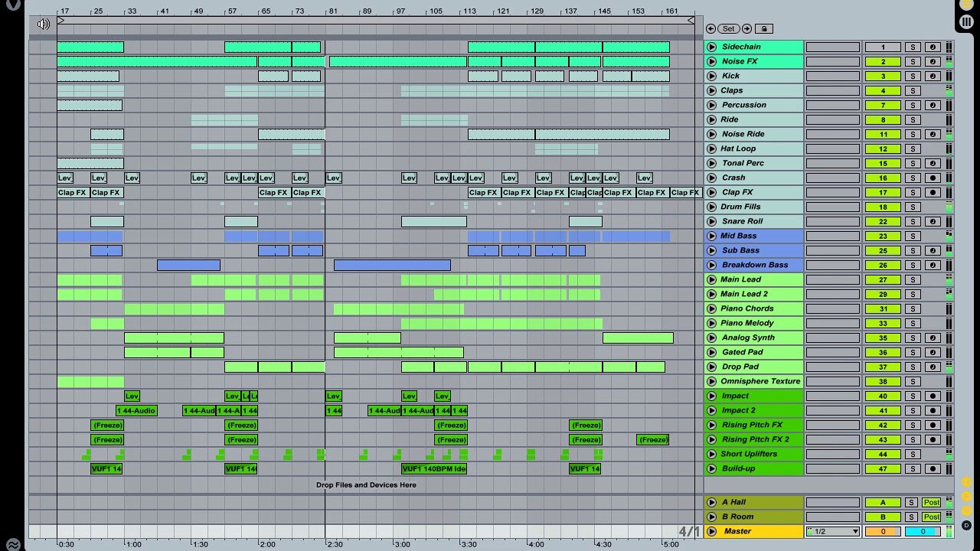This screenshot has height=551, width=980.
Task: Jump to previous locator arrow
Action: click(x=711, y=28)
